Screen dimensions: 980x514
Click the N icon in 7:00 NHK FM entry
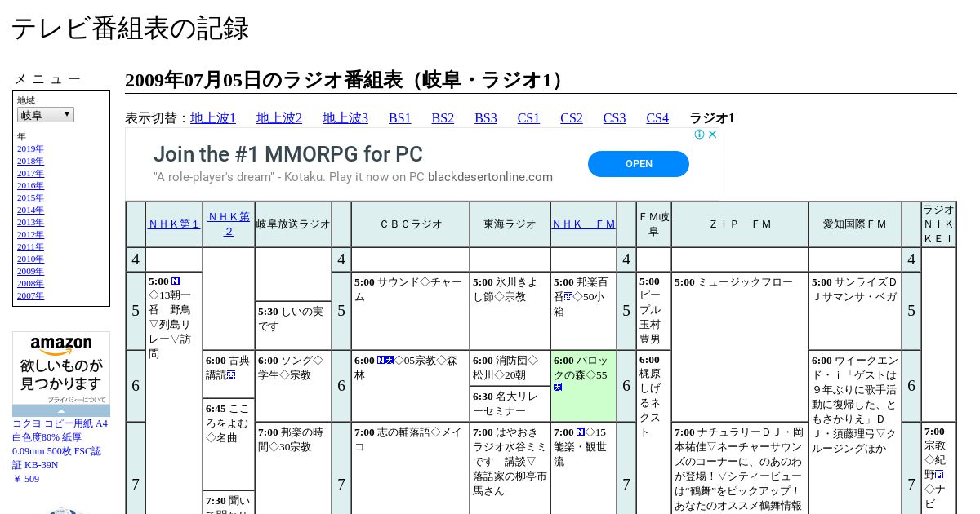581,432
